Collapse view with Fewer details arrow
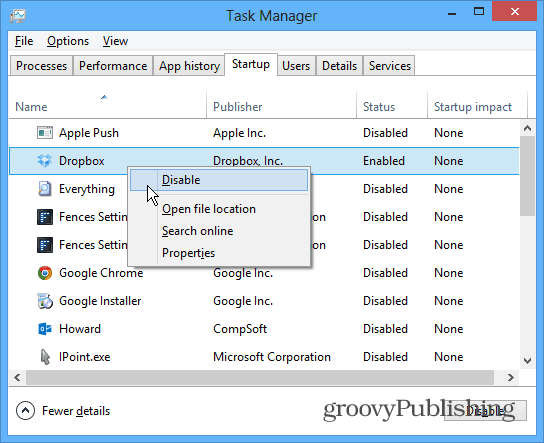 click(25, 411)
